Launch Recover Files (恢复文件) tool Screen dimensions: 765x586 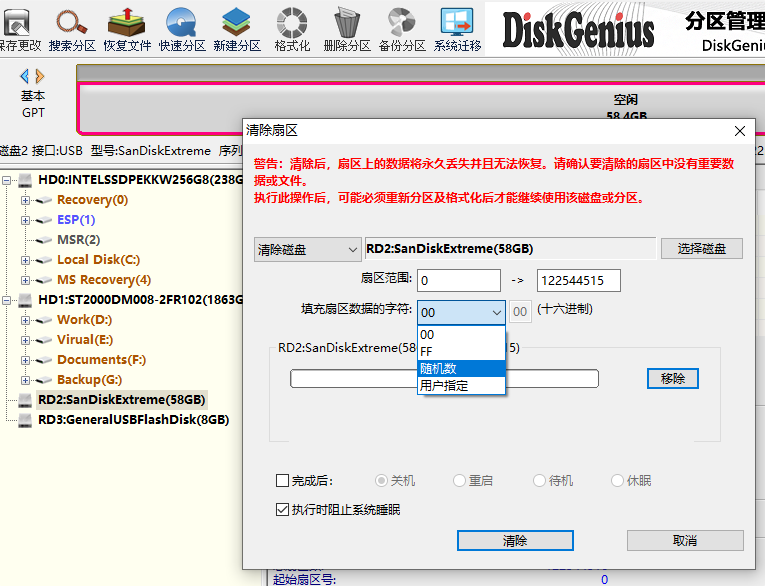[126, 22]
